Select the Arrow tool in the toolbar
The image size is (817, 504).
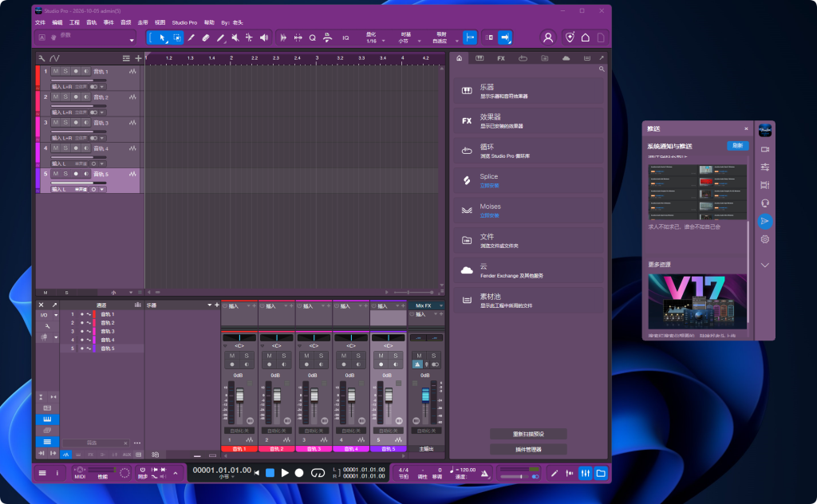(162, 37)
